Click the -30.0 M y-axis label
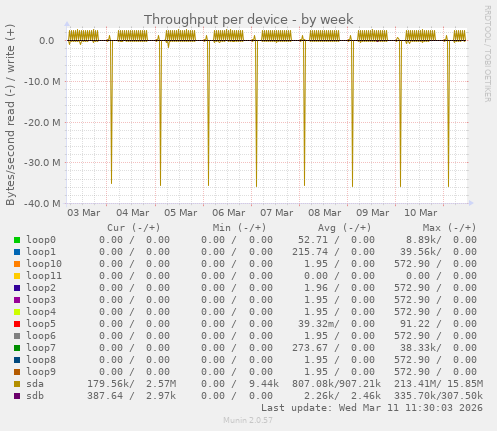Screen dimensions: 497x431 coord(42,163)
